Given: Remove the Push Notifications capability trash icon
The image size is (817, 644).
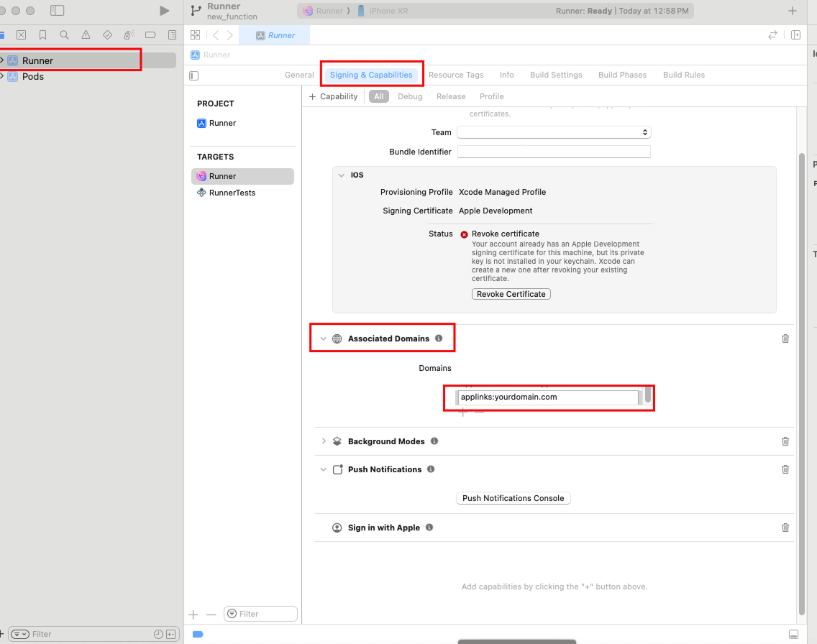Looking at the screenshot, I should [x=785, y=469].
